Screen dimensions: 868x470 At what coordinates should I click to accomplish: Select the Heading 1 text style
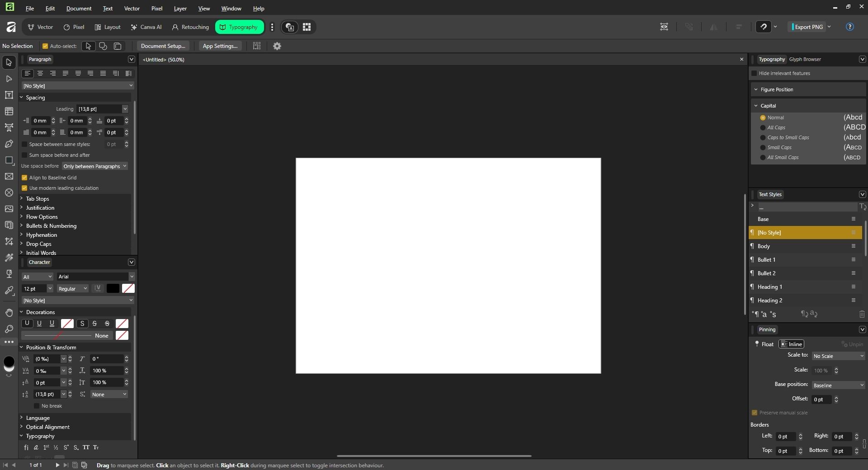(769, 287)
